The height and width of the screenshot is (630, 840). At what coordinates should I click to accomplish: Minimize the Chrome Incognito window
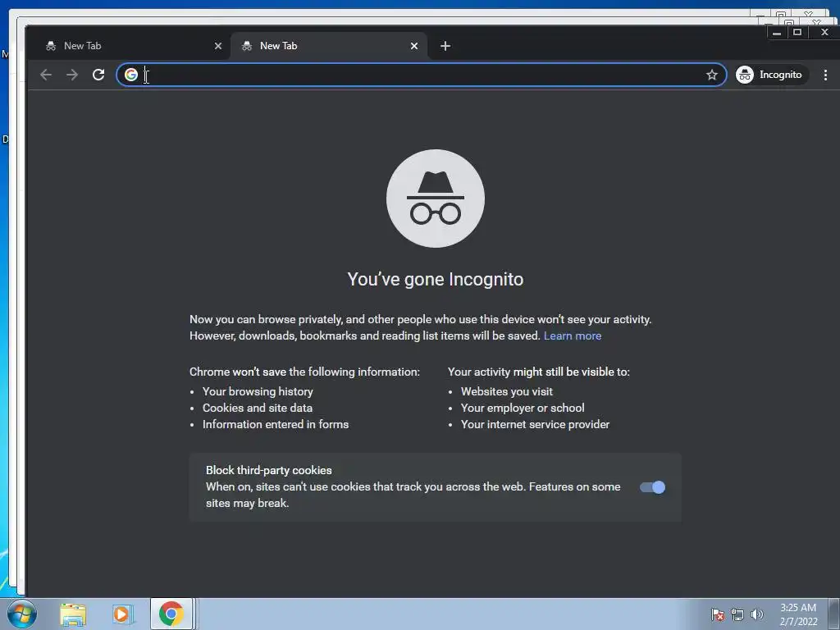pos(777,33)
